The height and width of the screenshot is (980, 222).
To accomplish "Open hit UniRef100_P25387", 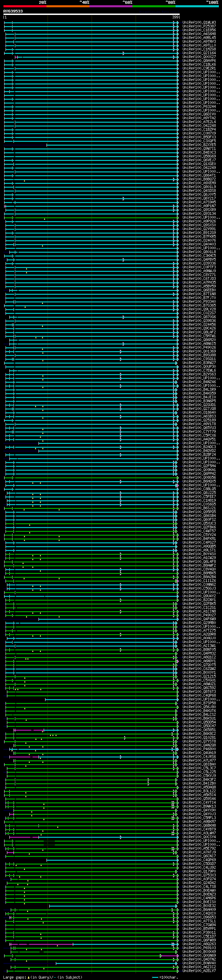I will coord(199,26).
